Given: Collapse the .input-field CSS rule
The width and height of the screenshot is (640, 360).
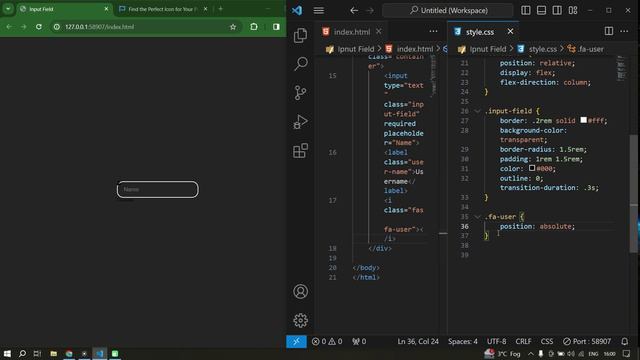Looking at the screenshot, I should pos(477,111).
